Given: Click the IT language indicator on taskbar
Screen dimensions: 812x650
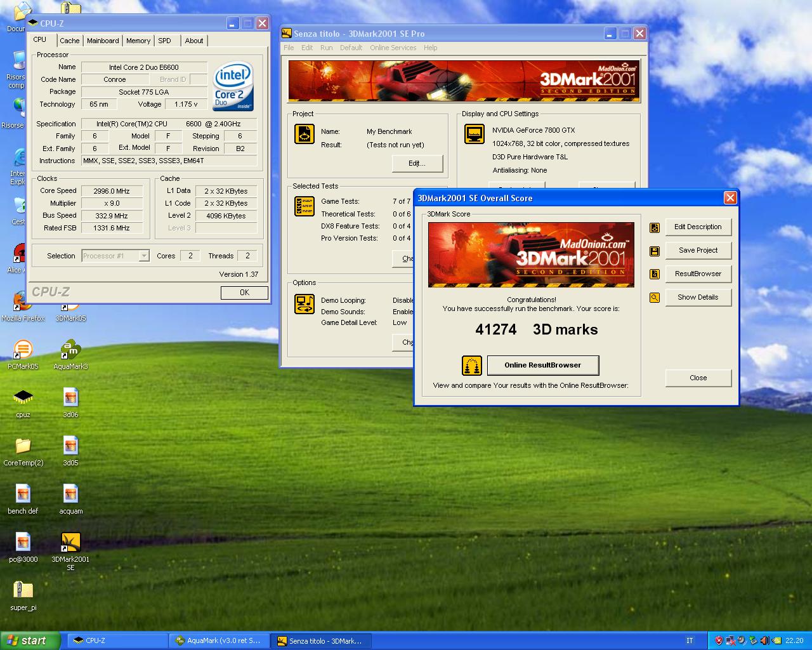Looking at the screenshot, I should click(690, 641).
